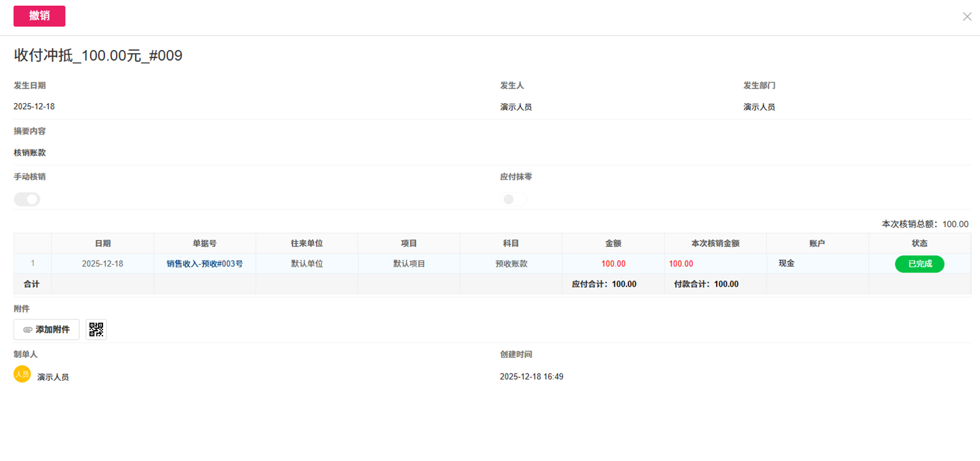Open the 销售收入-预收#003号 document link
980x461 pixels.
[x=204, y=264]
